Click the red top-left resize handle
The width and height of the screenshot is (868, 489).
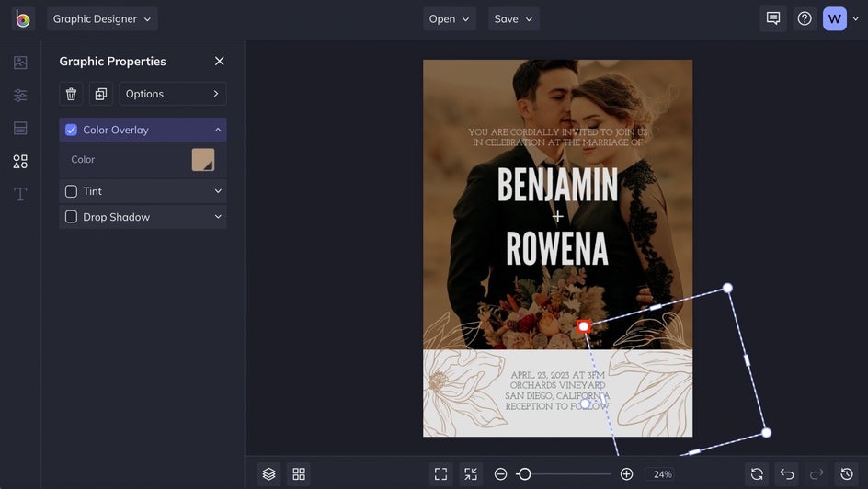tap(584, 326)
